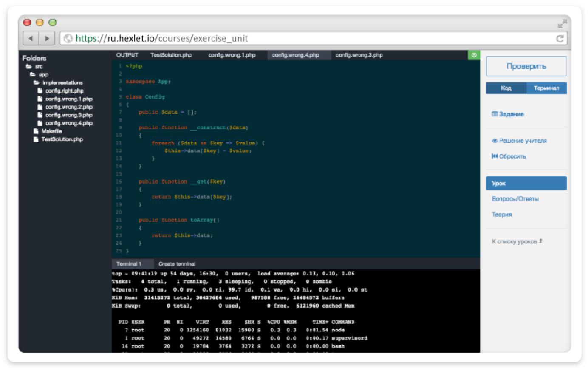Click inside the code editor on class Config line
Screen dimensions: 588x368
(145, 97)
